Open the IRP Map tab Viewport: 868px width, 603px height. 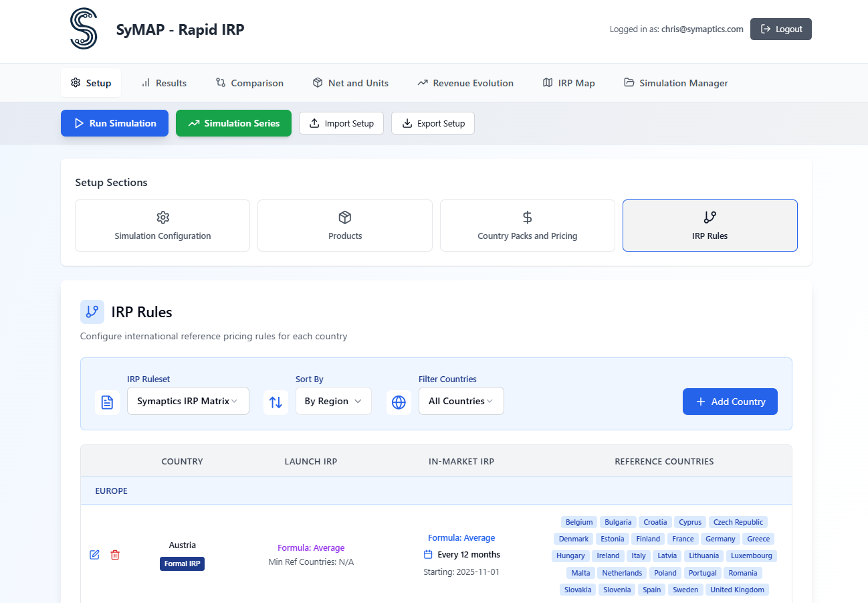[x=568, y=82]
